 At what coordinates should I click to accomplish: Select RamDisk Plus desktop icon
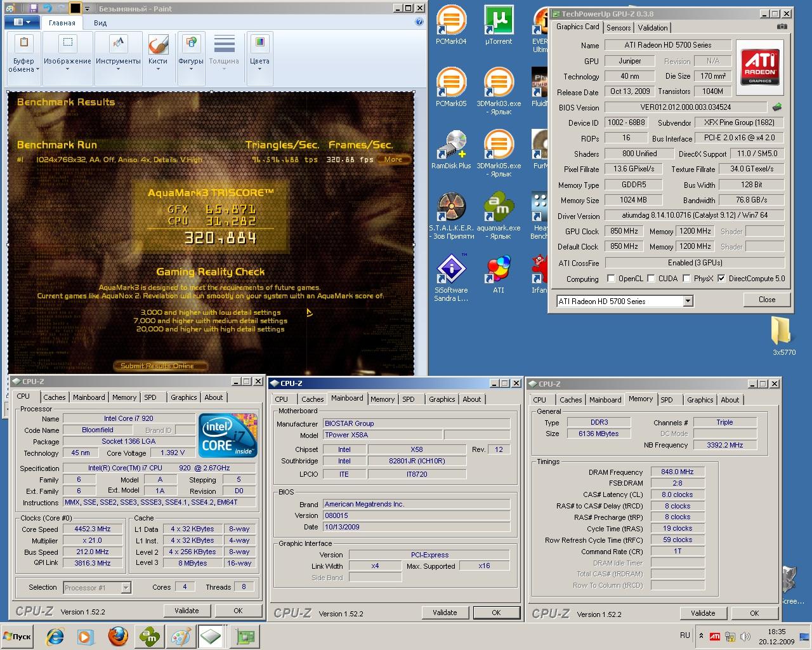pos(451,150)
